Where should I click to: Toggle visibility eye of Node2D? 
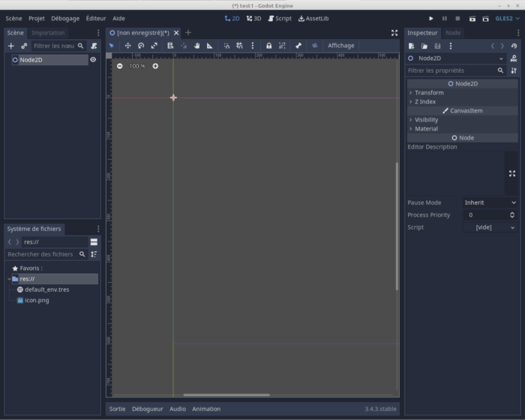[93, 59]
